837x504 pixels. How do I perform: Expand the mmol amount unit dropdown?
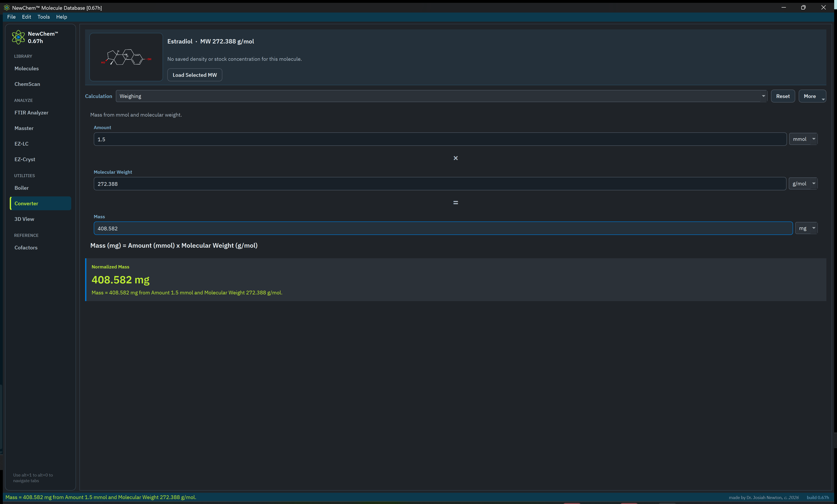point(803,139)
